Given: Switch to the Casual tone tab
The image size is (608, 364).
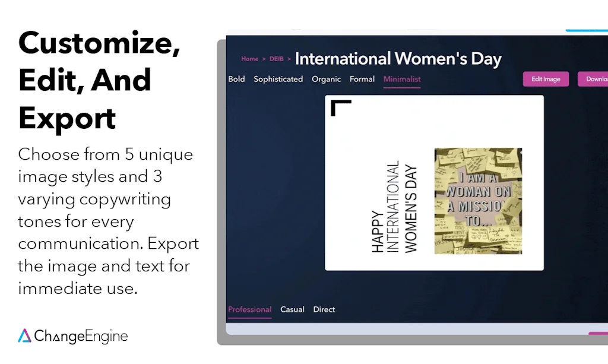Looking at the screenshot, I should pyautogui.click(x=292, y=309).
